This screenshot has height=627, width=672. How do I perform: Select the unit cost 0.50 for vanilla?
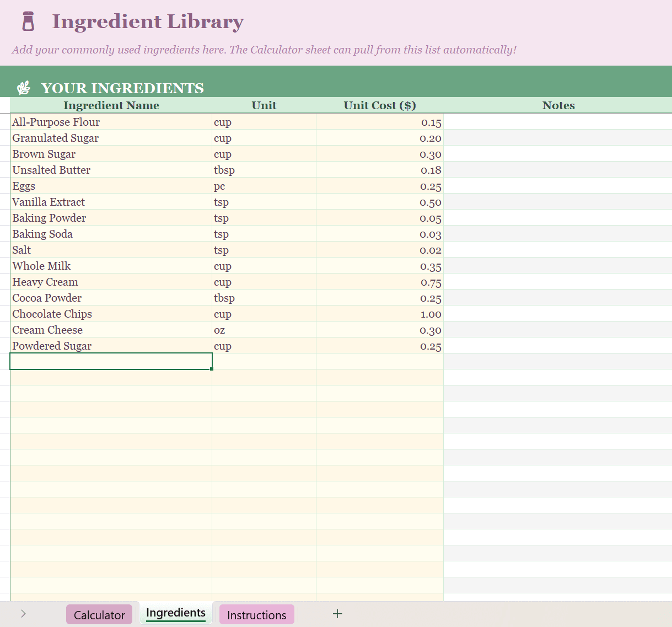(380, 202)
